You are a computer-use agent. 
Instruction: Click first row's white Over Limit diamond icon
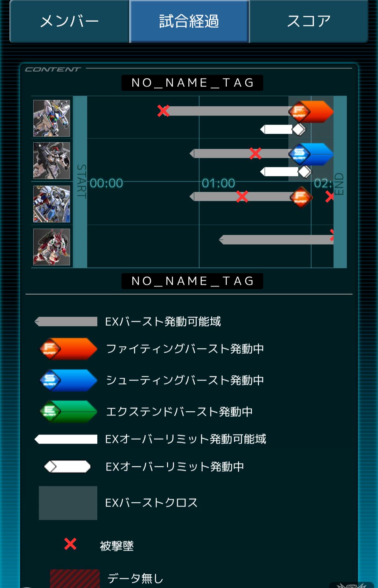(x=299, y=129)
